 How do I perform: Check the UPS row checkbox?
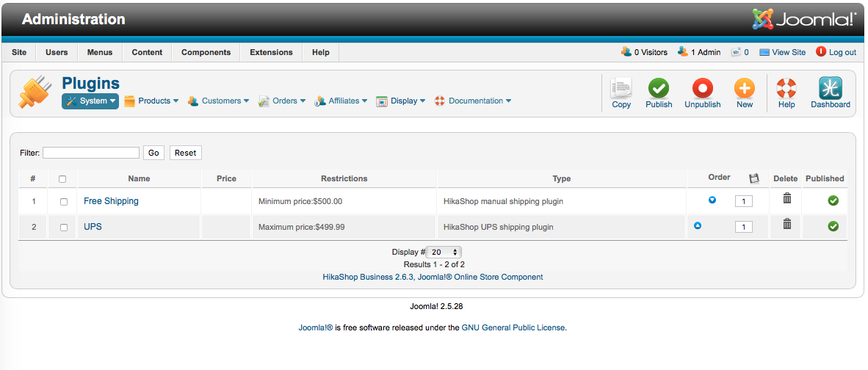[64, 228]
